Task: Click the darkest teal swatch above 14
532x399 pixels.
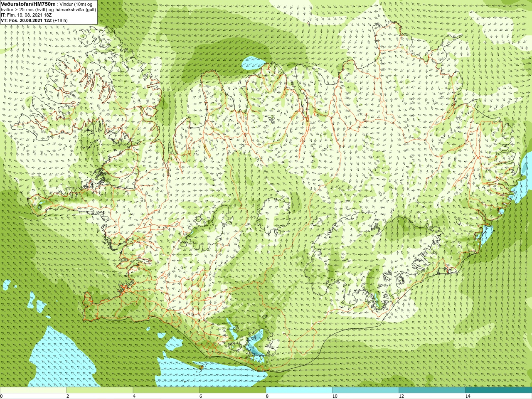Action: pyautogui.click(x=499, y=390)
